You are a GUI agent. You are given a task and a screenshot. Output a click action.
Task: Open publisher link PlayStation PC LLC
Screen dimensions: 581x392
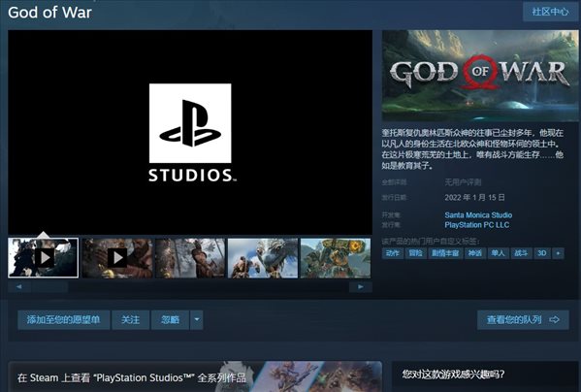(x=477, y=225)
